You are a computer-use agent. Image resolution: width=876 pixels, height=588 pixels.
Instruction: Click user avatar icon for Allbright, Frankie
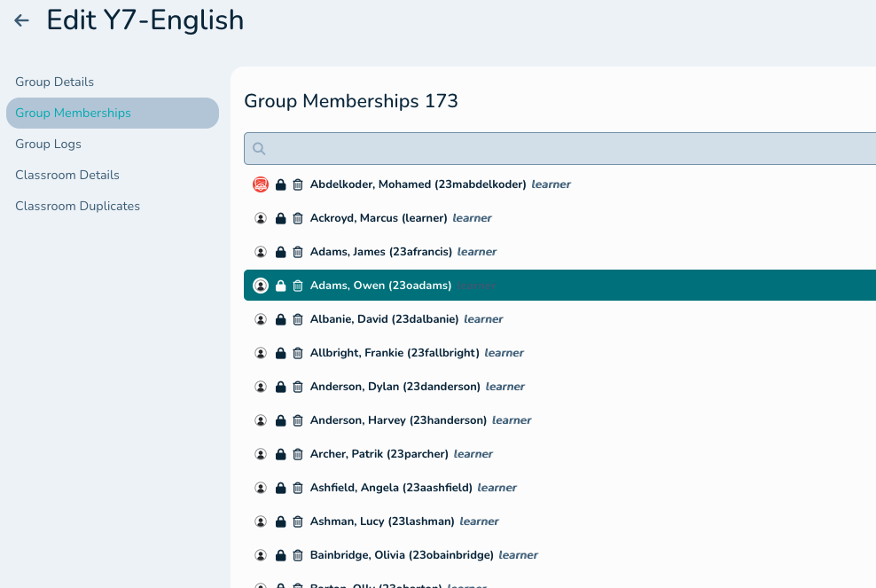pos(261,353)
